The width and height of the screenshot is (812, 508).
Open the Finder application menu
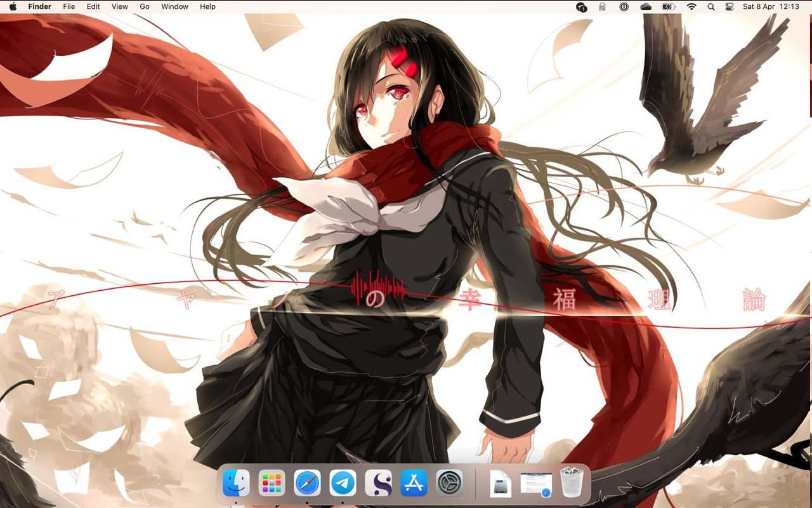tap(40, 6)
